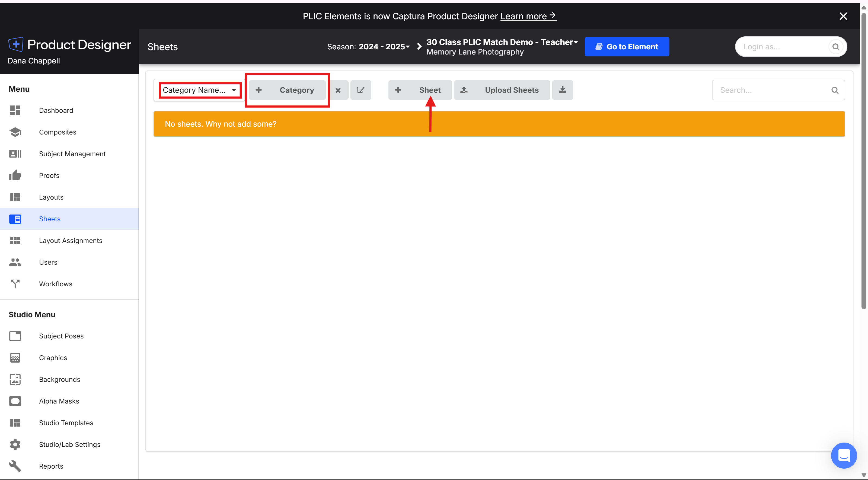Click the Graphics sidebar icon
The height and width of the screenshot is (480, 868).
click(x=15, y=358)
